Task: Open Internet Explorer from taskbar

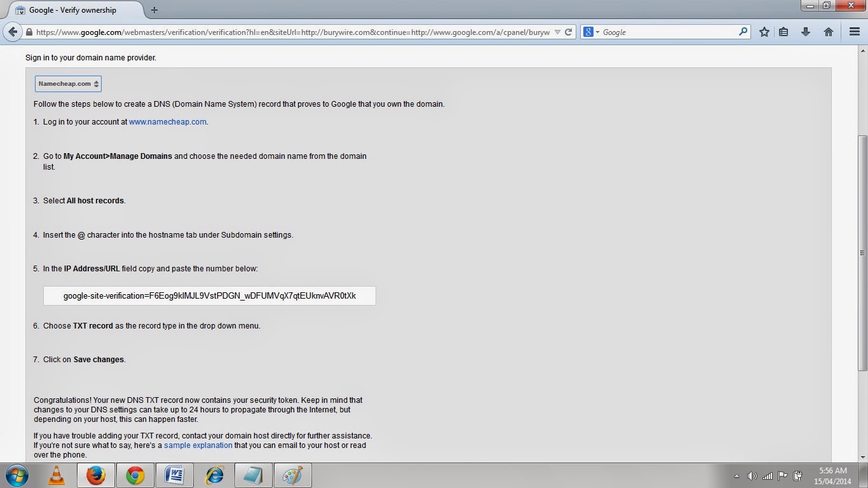Action: [214, 475]
